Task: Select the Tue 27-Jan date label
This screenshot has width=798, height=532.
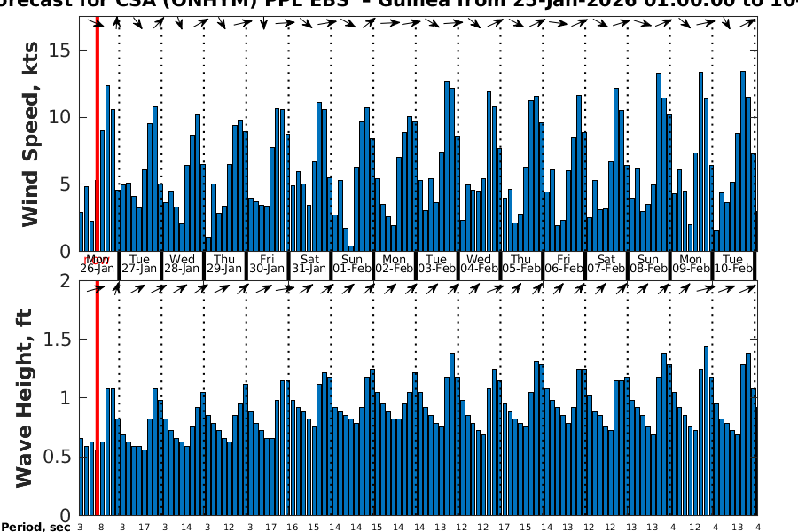Action: click(x=139, y=263)
